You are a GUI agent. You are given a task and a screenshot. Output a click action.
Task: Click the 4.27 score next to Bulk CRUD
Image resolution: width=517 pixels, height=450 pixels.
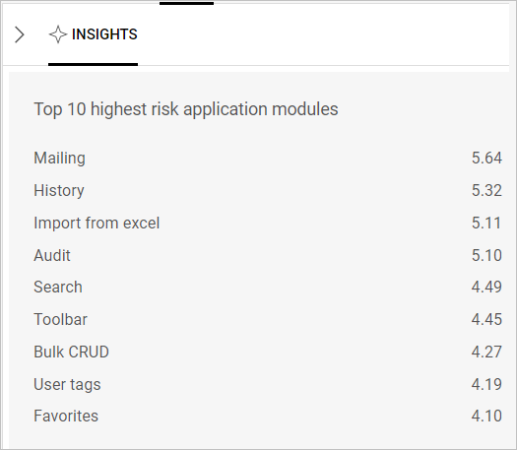click(x=486, y=352)
